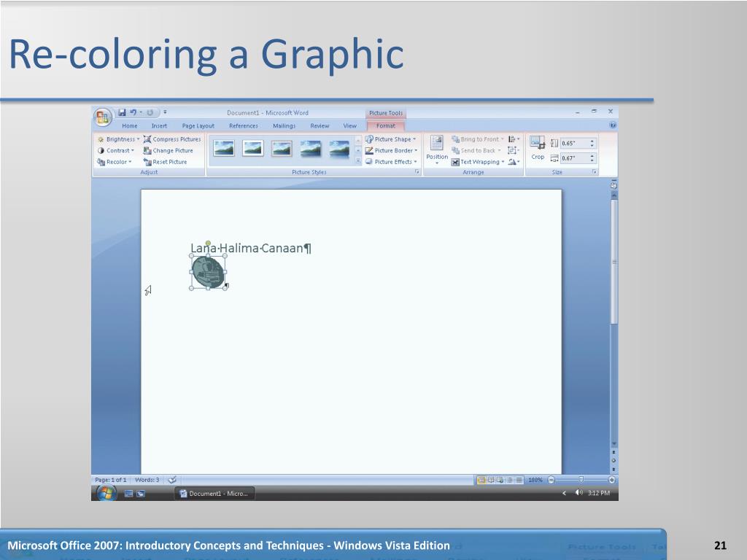Click Send to Back
Viewport: 747px width, 560px height.
click(476, 150)
